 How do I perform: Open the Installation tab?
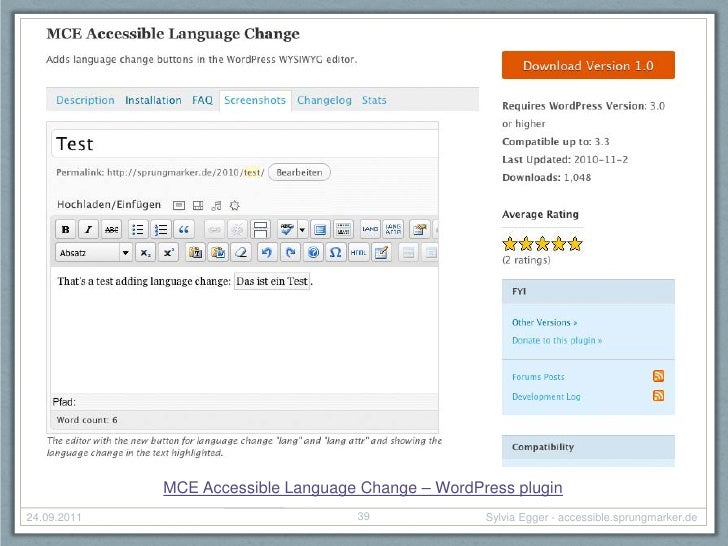[153, 100]
